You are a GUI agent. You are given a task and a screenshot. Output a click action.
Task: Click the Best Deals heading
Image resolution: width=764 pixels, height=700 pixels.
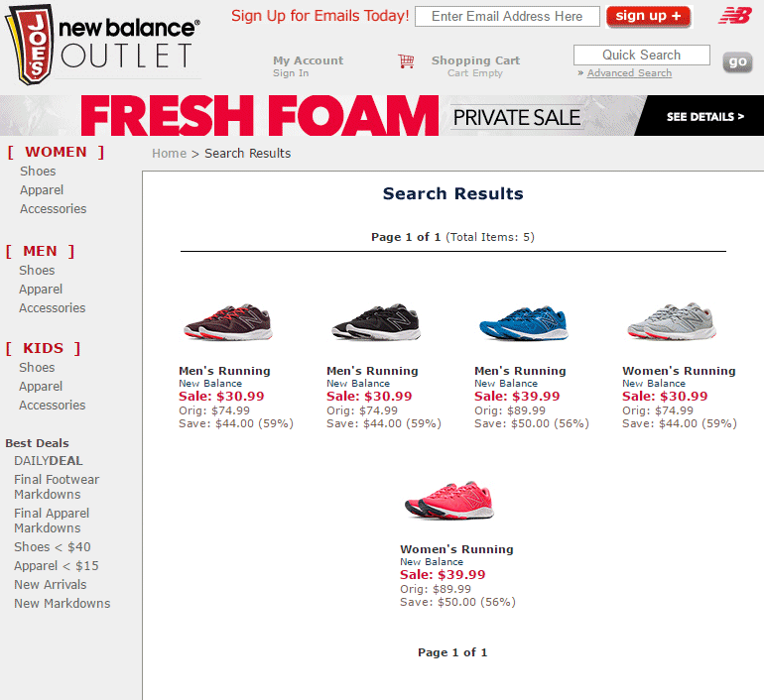[37, 443]
